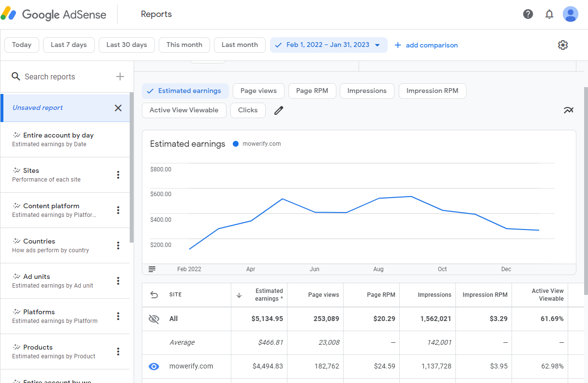Open the custom date range dropdown
The width and height of the screenshot is (588, 383).
[x=329, y=45]
